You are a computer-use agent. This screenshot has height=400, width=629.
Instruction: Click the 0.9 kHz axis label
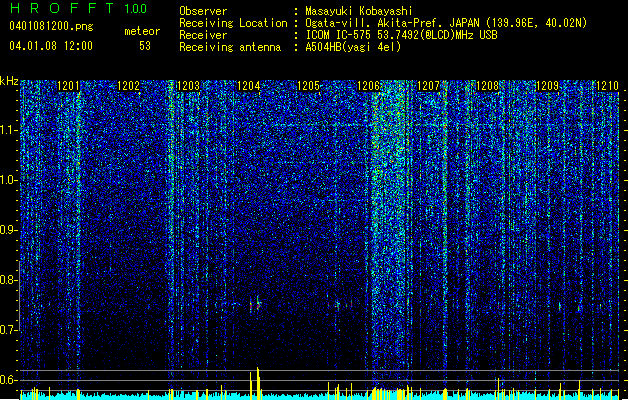click(8, 230)
